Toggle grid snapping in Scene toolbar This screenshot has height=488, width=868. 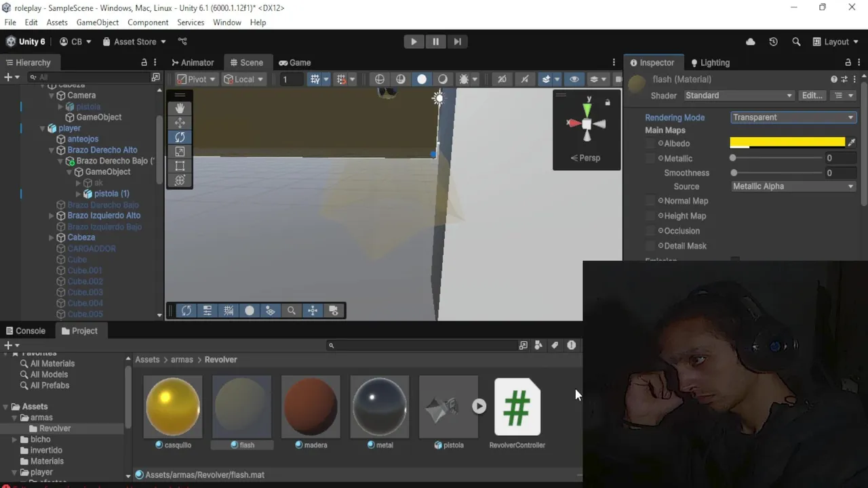(315, 79)
